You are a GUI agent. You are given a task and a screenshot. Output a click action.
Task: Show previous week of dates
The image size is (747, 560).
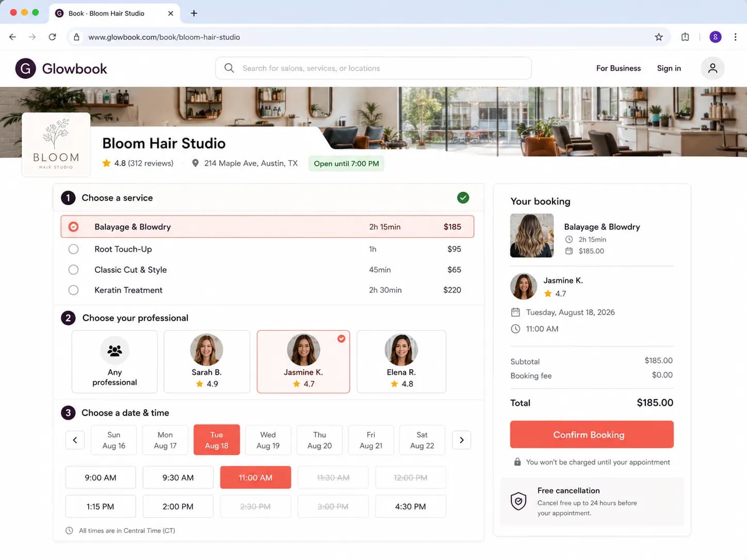tap(75, 440)
